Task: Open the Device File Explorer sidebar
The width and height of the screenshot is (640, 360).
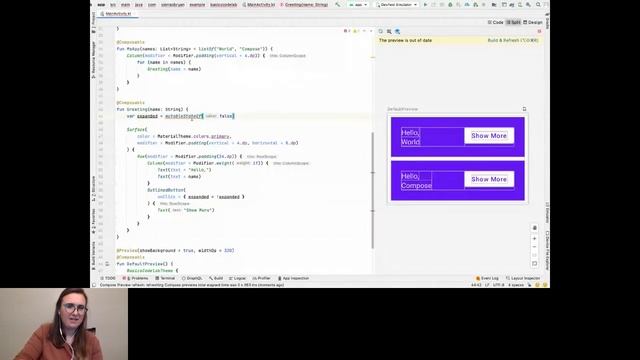Action: click(x=547, y=251)
